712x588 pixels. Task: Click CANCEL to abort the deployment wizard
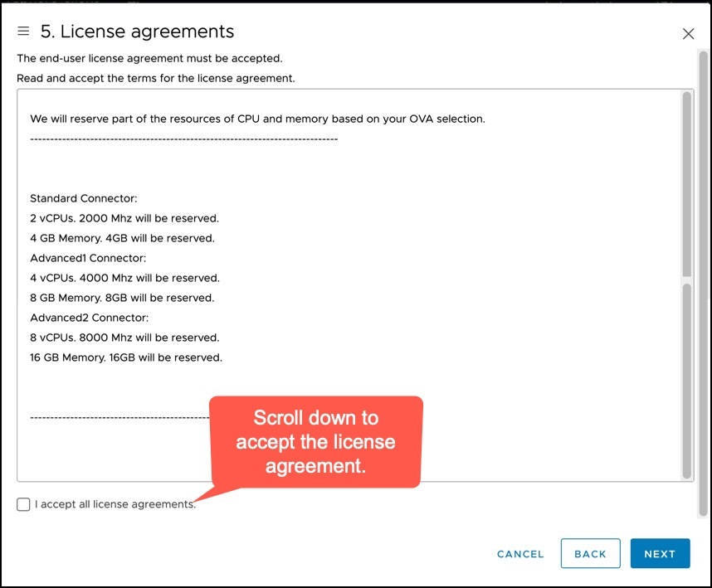coord(519,554)
